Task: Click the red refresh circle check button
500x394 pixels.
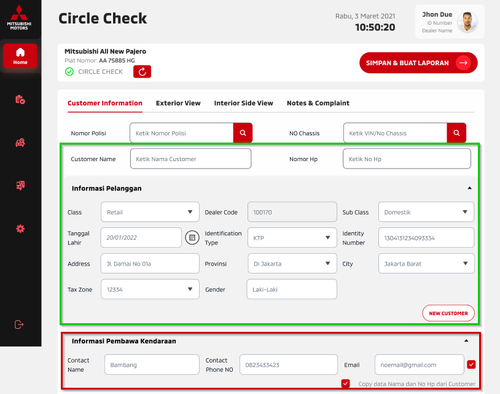Action: 142,72
